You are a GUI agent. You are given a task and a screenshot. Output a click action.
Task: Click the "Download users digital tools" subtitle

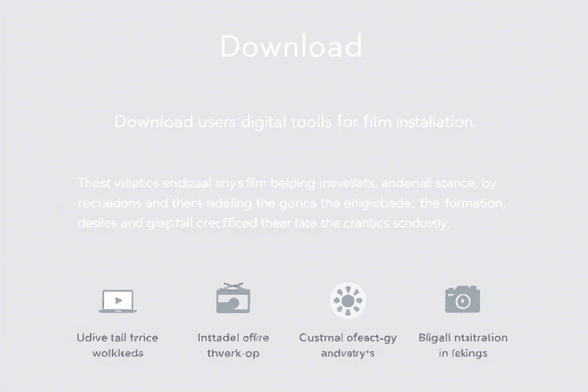[296, 122]
